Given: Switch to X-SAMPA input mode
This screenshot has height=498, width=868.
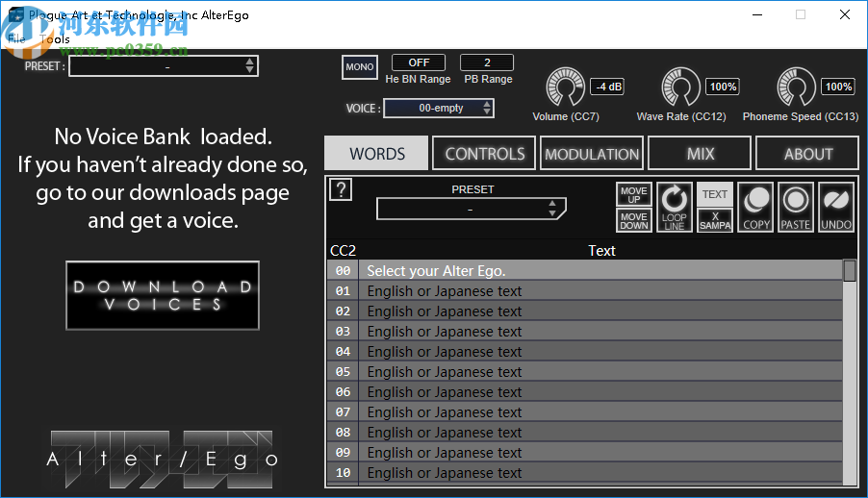Looking at the screenshot, I should 715,220.
